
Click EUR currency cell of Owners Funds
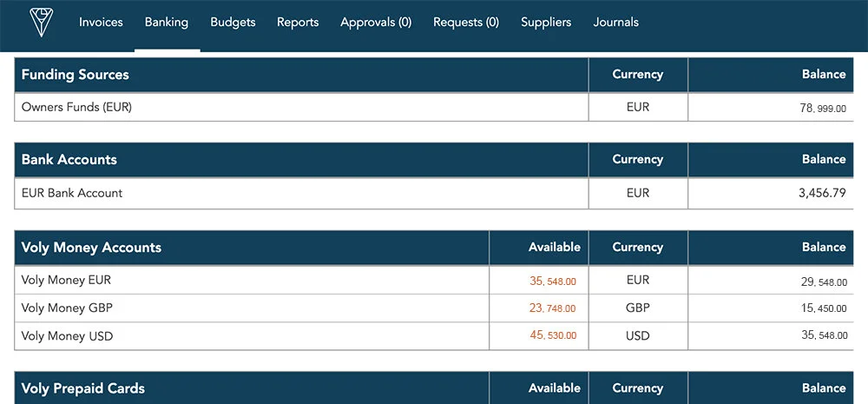tap(638, 107)
